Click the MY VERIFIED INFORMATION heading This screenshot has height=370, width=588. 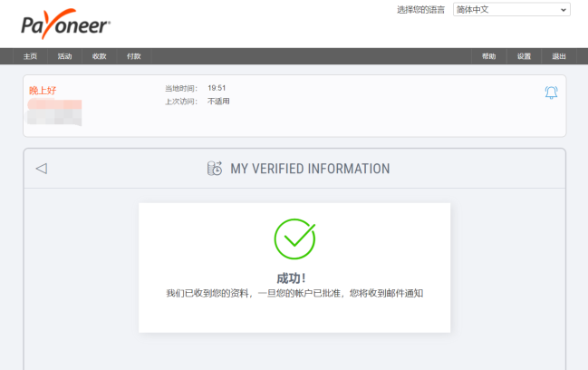tap(310, 169)
